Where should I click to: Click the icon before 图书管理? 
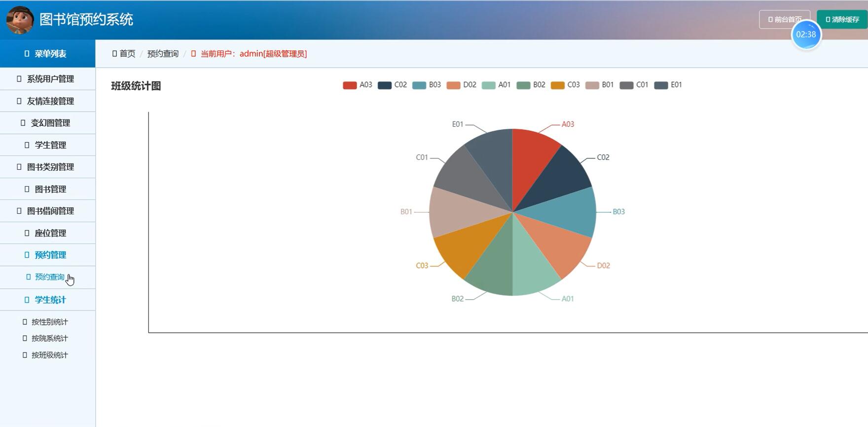[27, 189]
